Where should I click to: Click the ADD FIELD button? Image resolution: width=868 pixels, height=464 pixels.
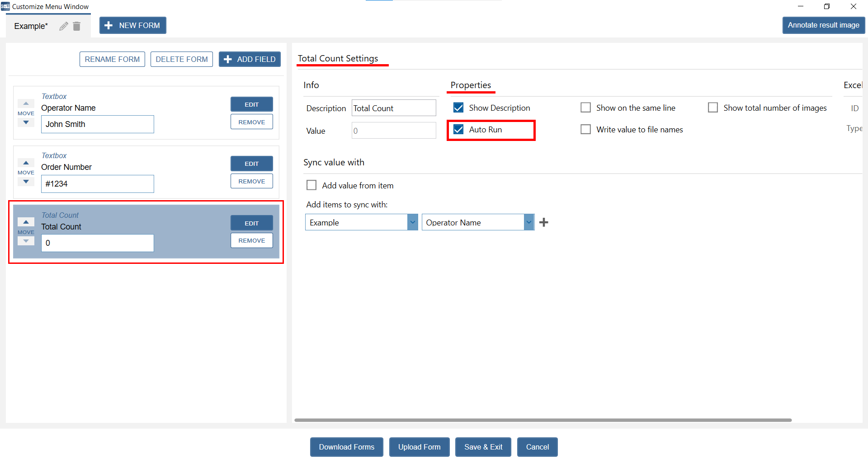250,59
